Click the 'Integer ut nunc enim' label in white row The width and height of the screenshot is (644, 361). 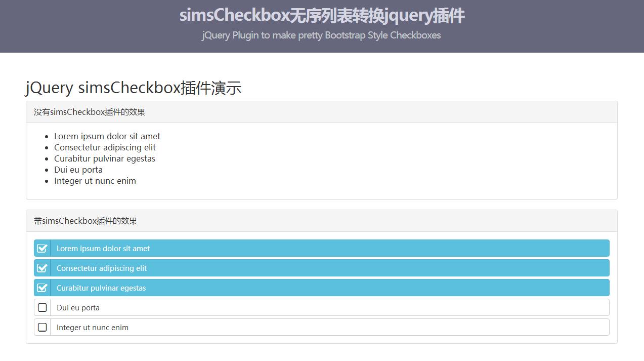pos(93,327)
